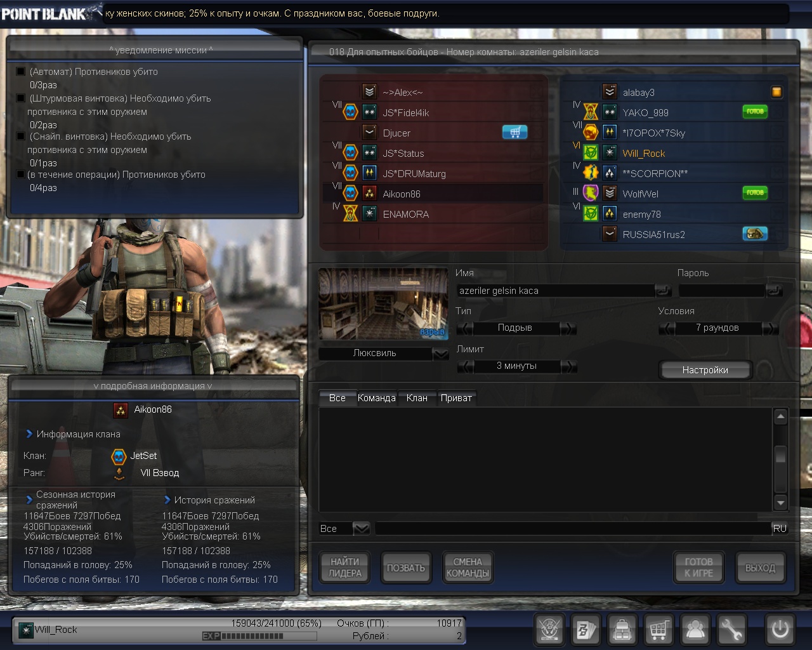Click the clan emblem next to enemy78

click(591, 213)
